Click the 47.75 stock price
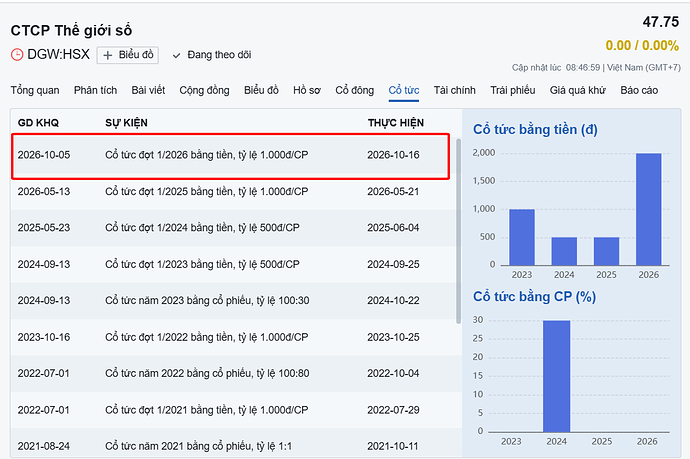Image resolution: width=690 pixels, height=459 pixels. 661,22
